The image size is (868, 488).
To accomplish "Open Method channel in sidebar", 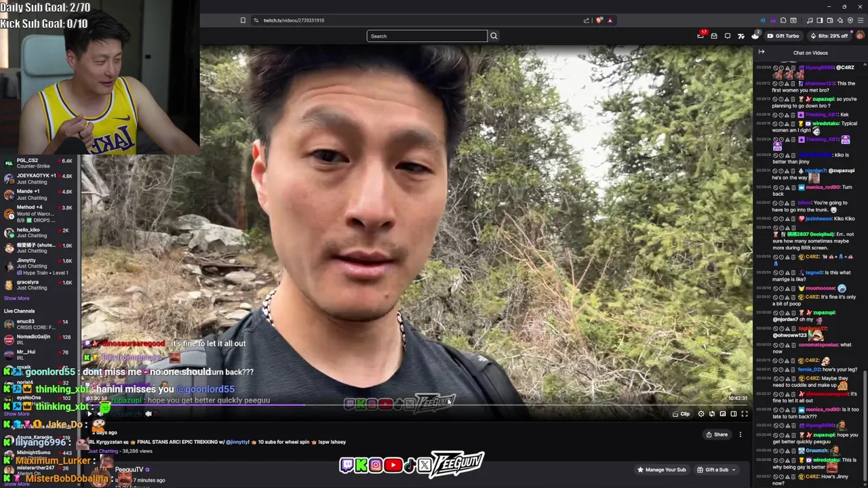I will 39,213.
